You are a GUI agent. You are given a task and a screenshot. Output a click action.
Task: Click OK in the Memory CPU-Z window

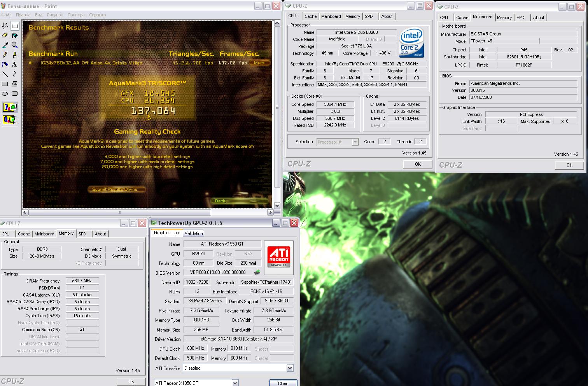[131, 381]
